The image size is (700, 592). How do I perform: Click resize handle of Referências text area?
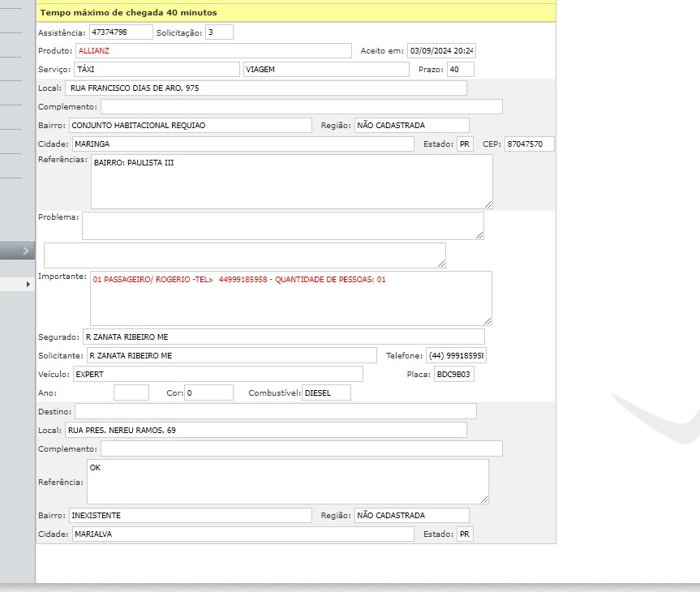click(x=487, y=203)
